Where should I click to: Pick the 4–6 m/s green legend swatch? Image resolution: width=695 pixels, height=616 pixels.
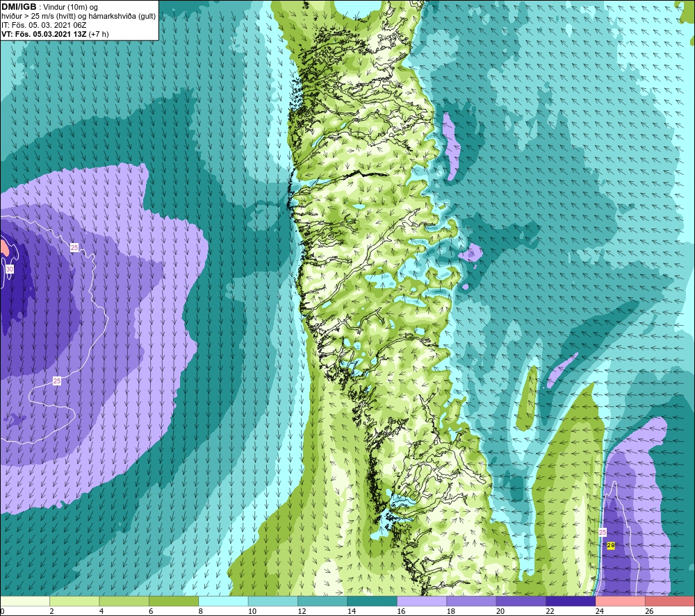coord(124,601)
